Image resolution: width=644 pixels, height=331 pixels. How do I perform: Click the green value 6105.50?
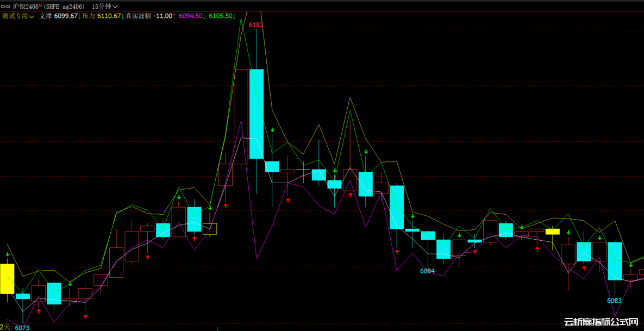tap(221, 16)
